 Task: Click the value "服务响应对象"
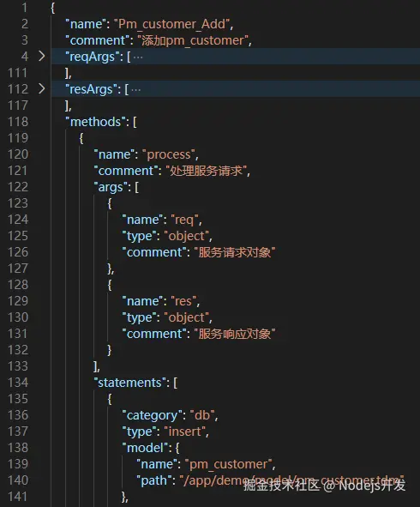235,334
